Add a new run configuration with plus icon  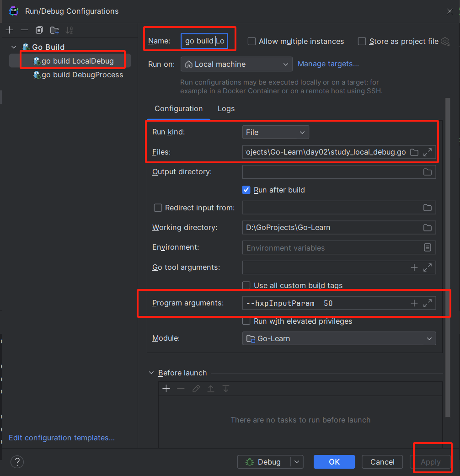pyautogui.click(x=9, y=30)
